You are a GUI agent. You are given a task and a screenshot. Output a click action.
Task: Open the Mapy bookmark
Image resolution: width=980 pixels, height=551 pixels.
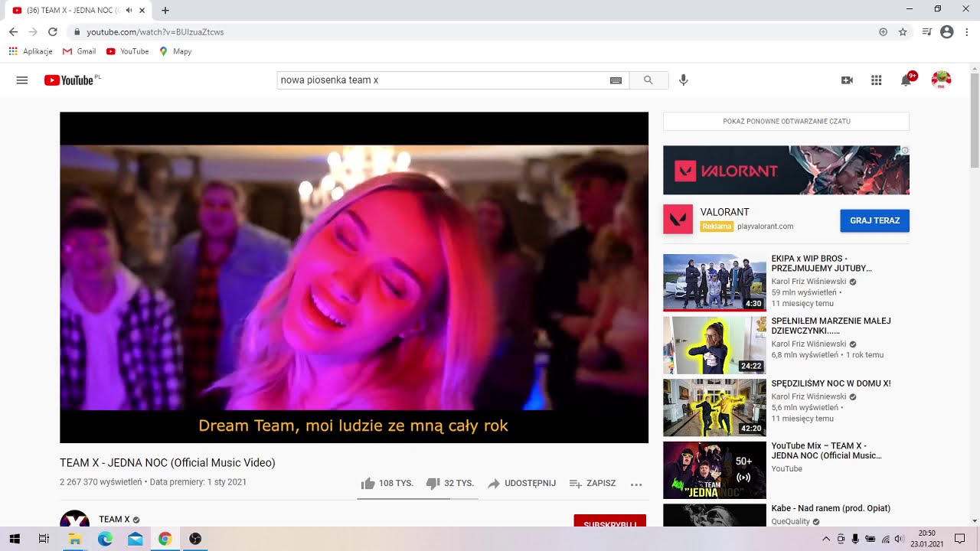(175, 51)
